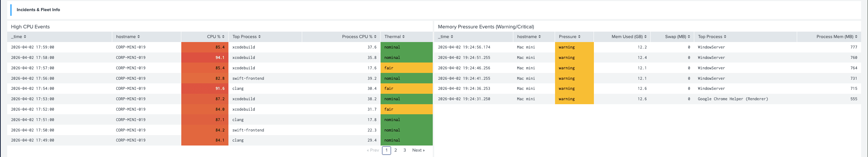Click fair thermal cell in 17:54:00 row

click(x=406, y=88)
